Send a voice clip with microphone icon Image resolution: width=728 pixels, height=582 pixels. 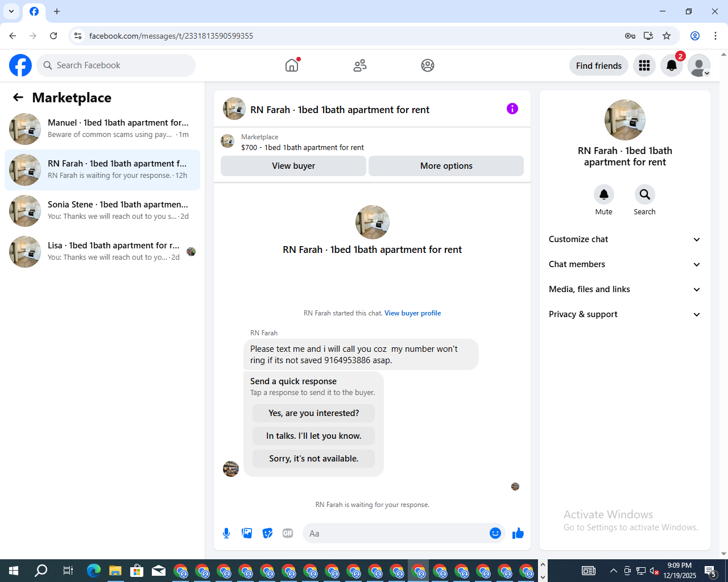(x=226, y=533)
